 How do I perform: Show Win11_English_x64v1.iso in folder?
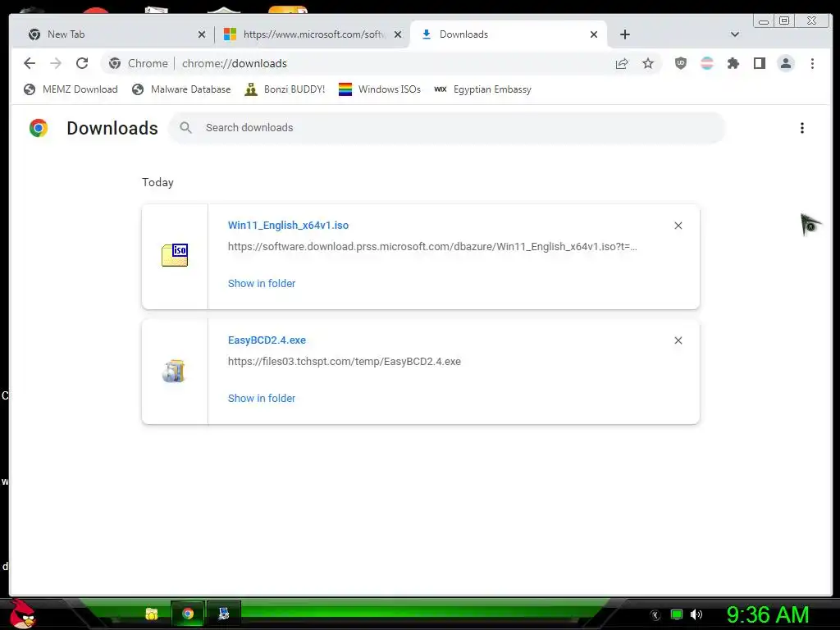pyautogui.click(x=262, y=283)
